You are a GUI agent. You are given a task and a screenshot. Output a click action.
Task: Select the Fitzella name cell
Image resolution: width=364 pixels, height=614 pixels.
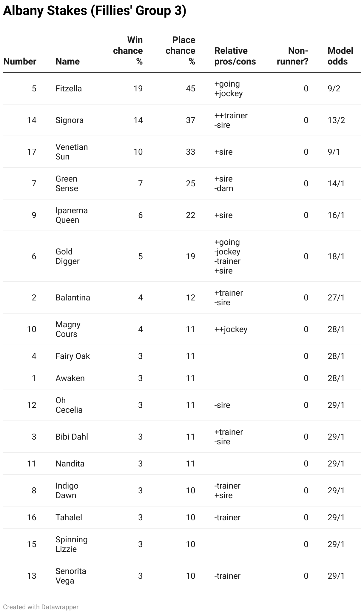pos(69,89)
